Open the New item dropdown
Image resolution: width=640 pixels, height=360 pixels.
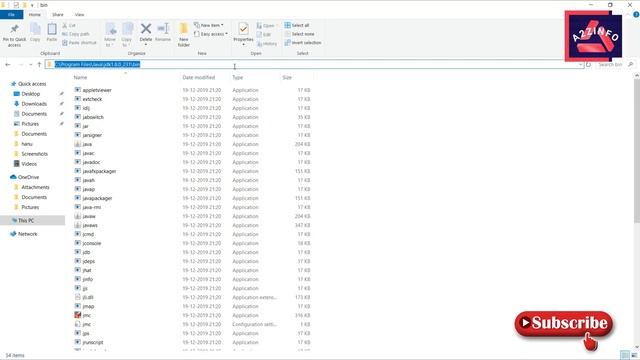pyautogui.click(x=209, y=25)
